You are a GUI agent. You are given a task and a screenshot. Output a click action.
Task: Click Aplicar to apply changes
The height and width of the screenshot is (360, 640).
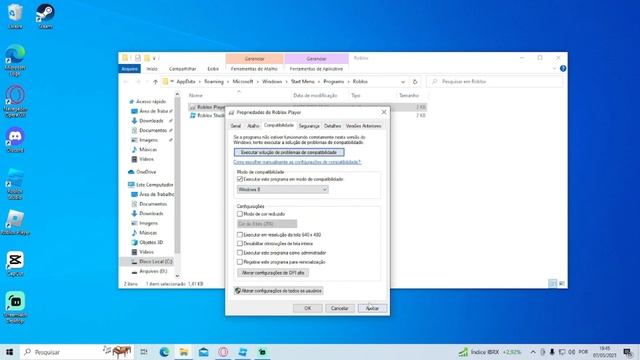[372, 308]
